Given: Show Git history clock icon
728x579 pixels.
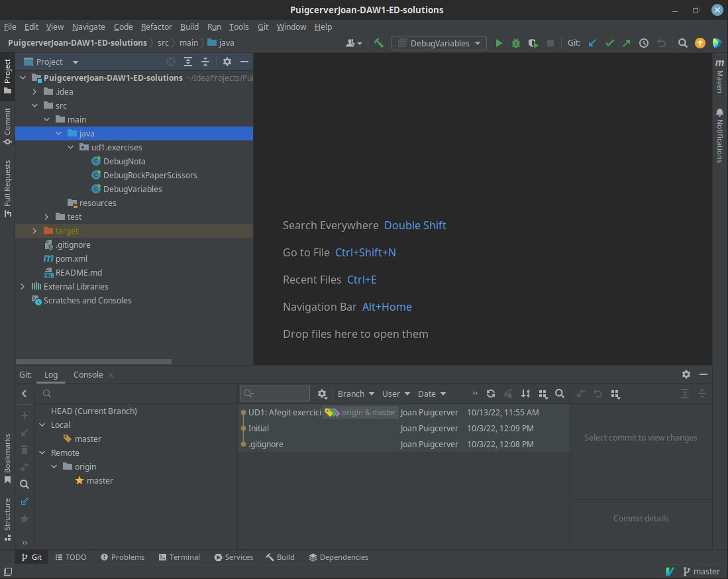Looking at the screenshot, I should pyautogui.click(x=643, y=43).
